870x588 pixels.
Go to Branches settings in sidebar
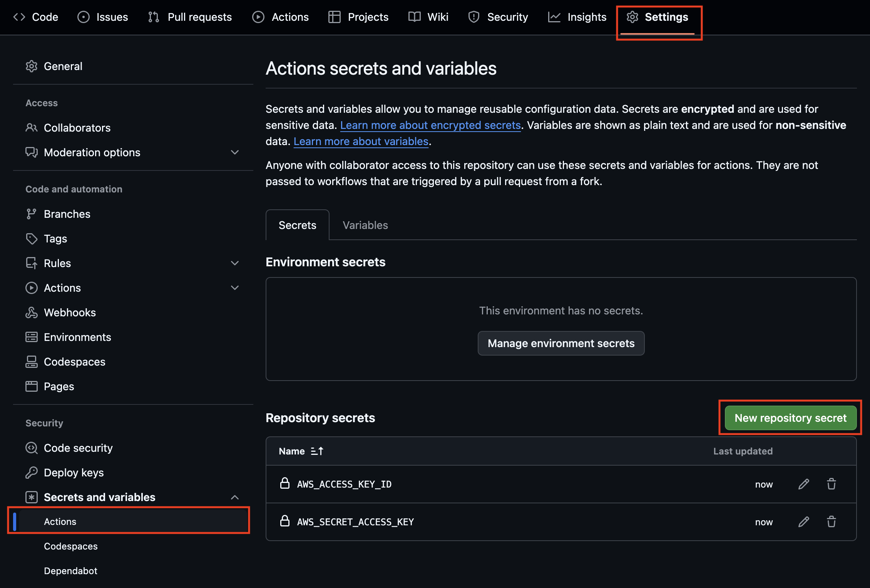[x=67, y=214]
